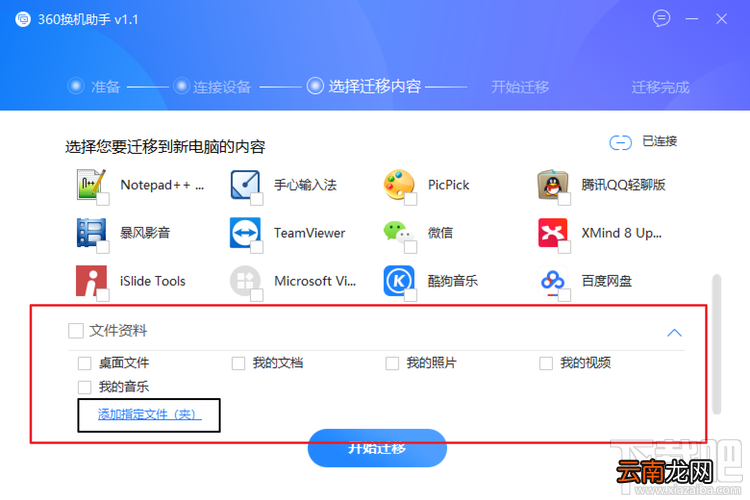Click the PicPick palette icon
The image size is (750, 500).
point(398,184)
